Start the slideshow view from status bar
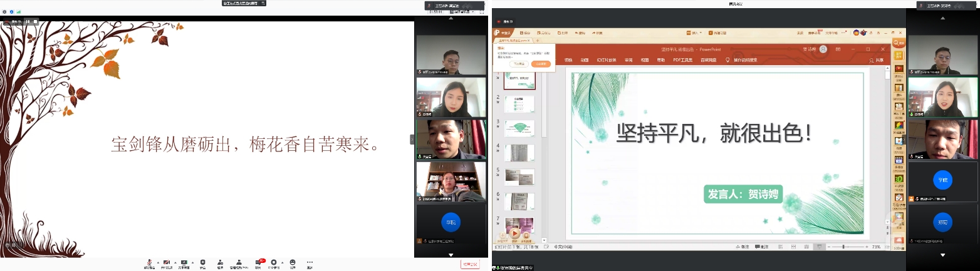The height and width of the screenshot is (271, 980). coord(818,247)
